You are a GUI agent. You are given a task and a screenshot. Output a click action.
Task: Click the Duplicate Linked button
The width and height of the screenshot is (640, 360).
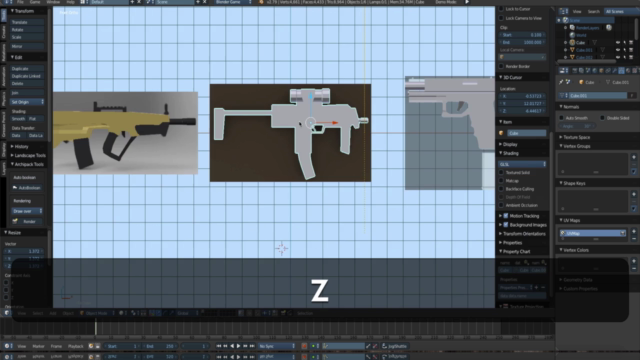click(x=27, y=76)
